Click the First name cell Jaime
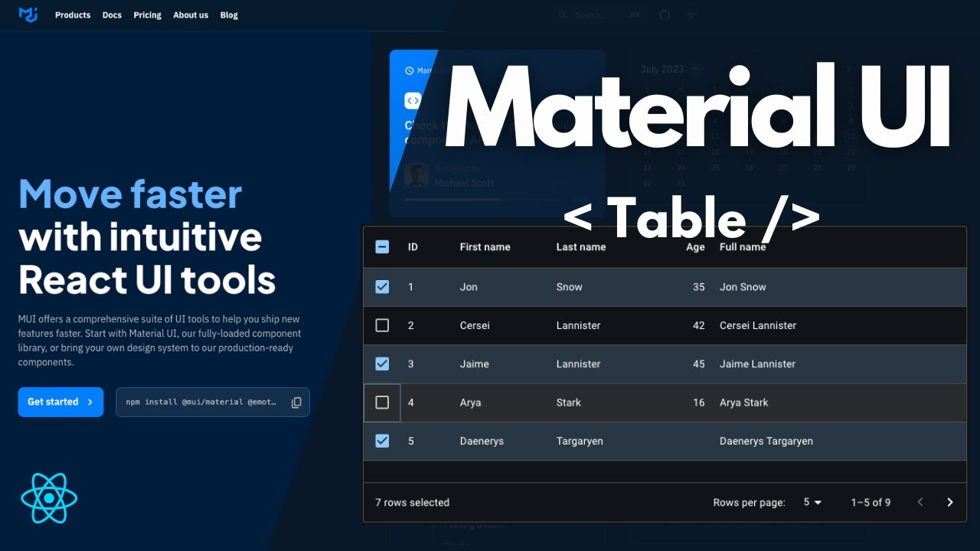The height and width of the screenshot is (551, 980). (x=474, y=364)
